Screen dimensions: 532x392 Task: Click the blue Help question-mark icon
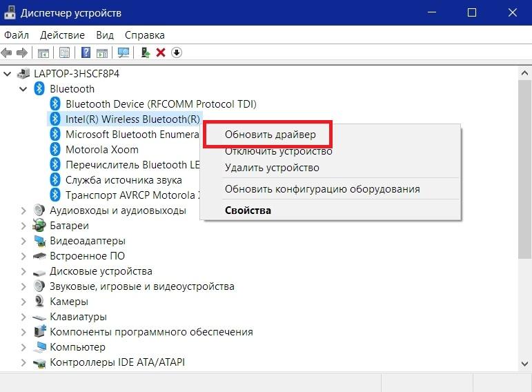86,52
